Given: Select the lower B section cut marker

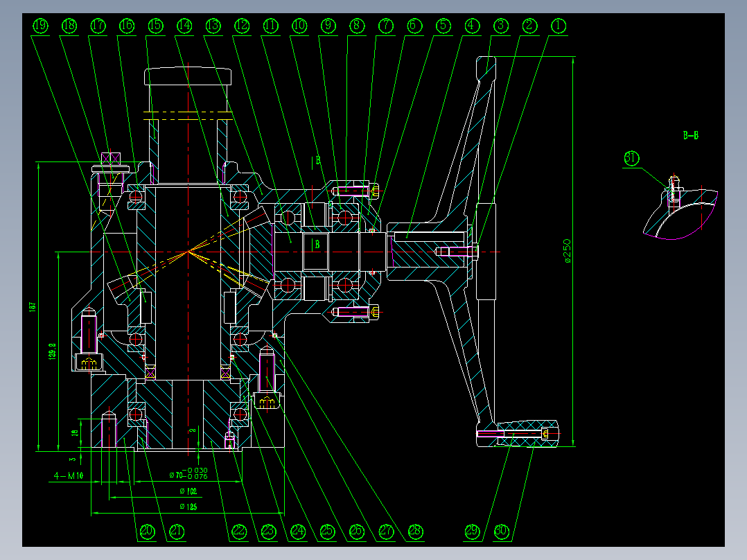Looking at the screenshot, I should (x=317, y=245).
